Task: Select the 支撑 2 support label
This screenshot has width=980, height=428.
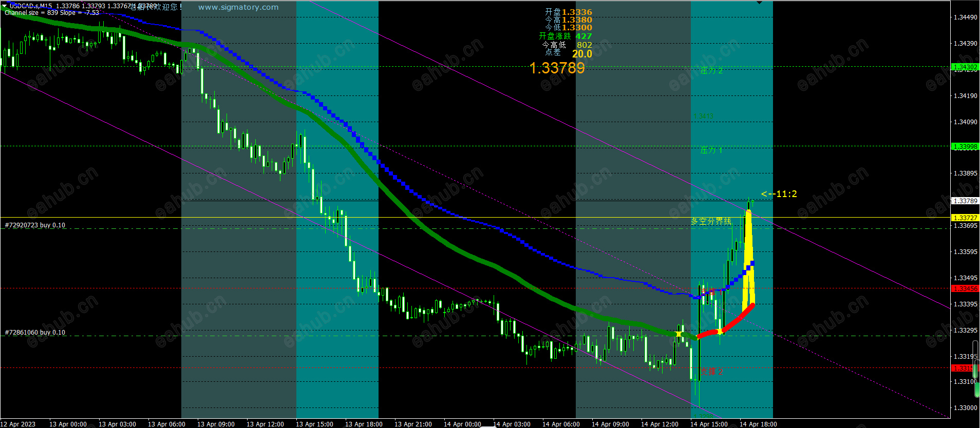Action: click(x=712, y=371)
